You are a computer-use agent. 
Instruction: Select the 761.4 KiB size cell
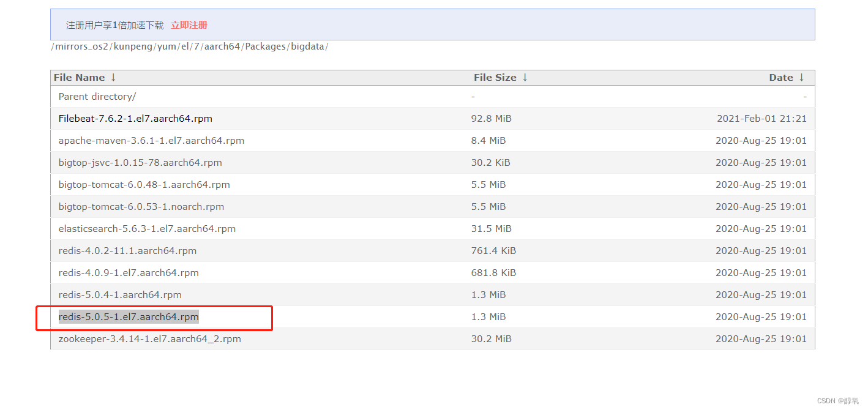[494, 251]
